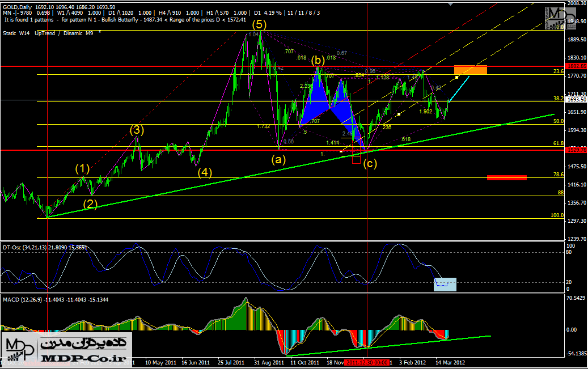The width and height of the screenshot is (588, 369).
Task: Click the 70.5429 MACD scale value
Action: point(576,298)
